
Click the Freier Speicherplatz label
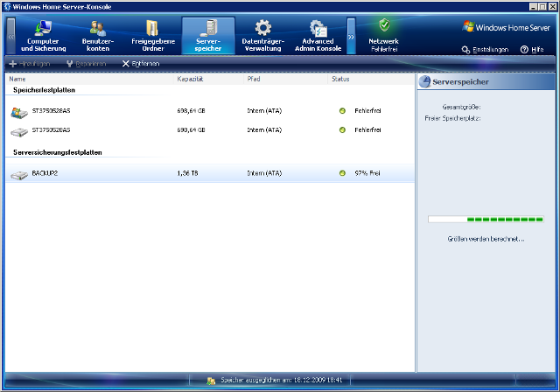[x=452, y=118]
